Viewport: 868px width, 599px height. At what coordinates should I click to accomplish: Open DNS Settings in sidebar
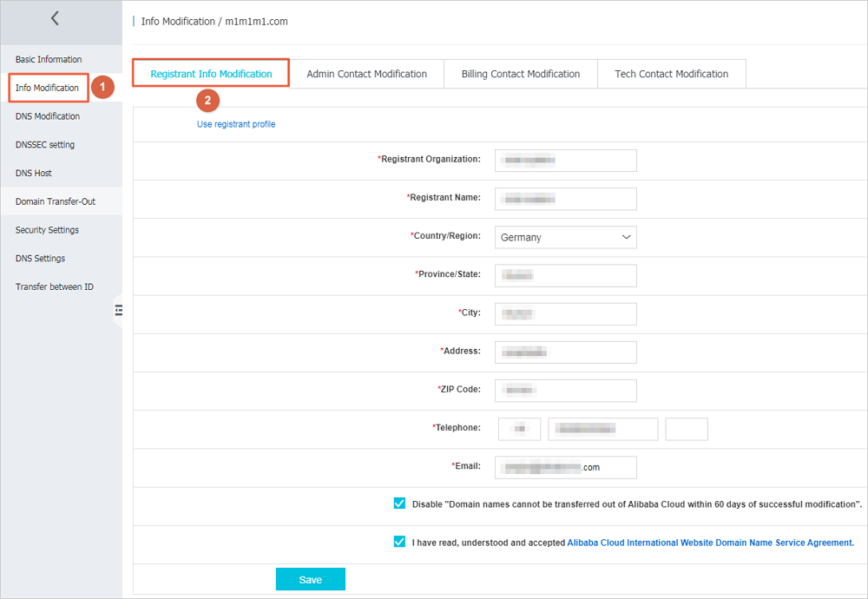pos(40,259)
